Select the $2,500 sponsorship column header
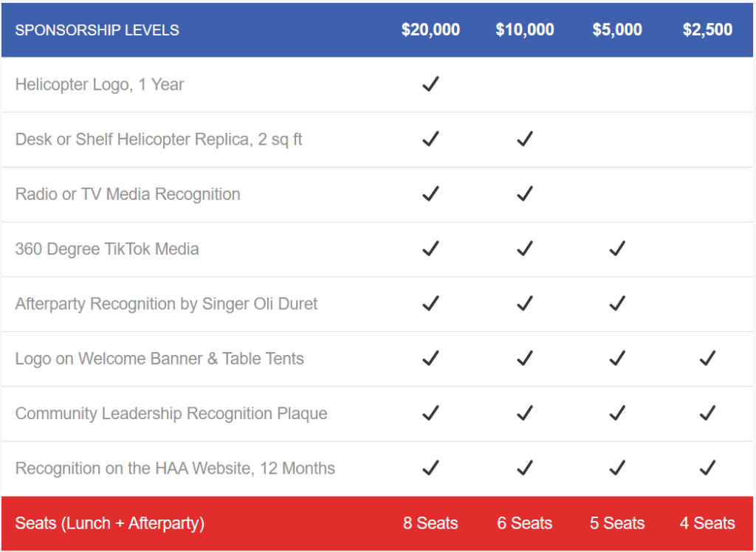 tap(707, 30)
